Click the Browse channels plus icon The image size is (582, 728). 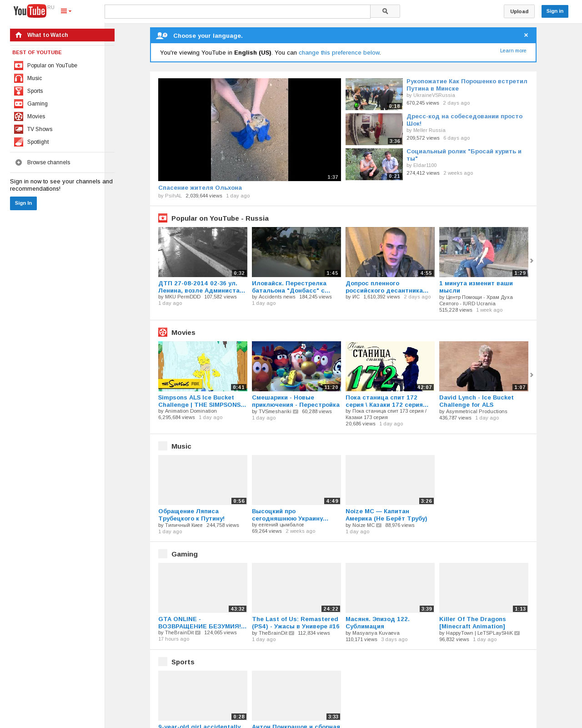pyautogui.click(x=19, y=162)
